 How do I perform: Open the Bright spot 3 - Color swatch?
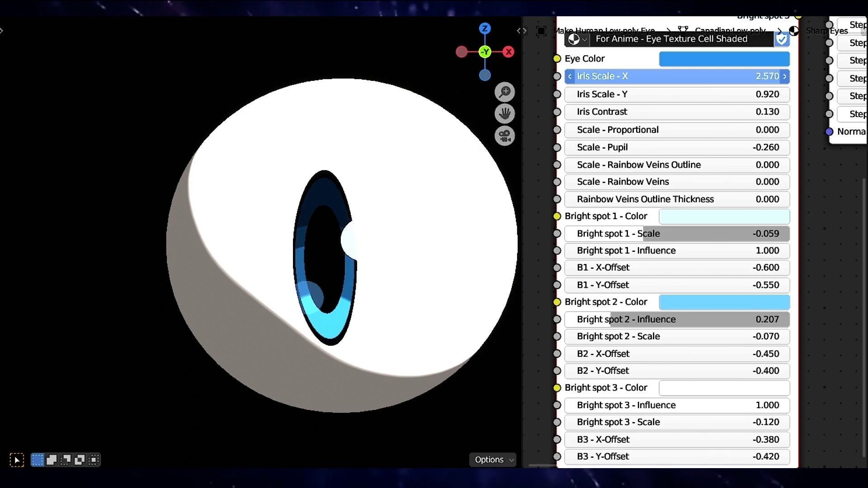pos(724,388)
